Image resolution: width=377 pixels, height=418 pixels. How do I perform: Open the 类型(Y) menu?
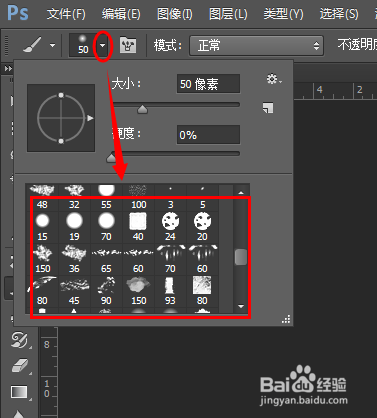[x=283, y=14]
